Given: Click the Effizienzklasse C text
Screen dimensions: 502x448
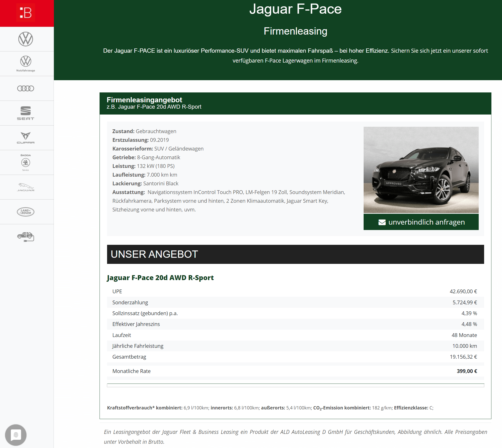Looking at the screenshot, I should pyautogui.click(x=414, y=408).
